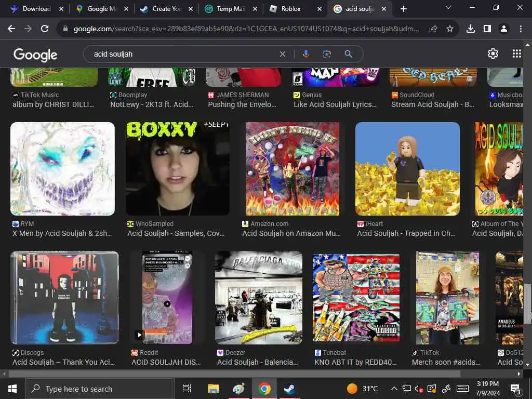Open the Deezer Balenciaga image
The image size is (532, 399).
pyautogui.click(x=259, y=298)
